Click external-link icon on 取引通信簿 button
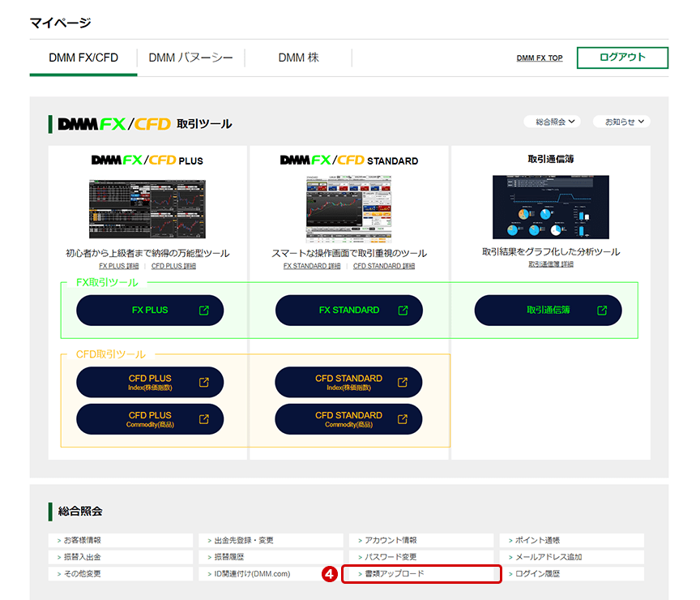The height and width of the screenshot is (600, 700). point(602,310)
